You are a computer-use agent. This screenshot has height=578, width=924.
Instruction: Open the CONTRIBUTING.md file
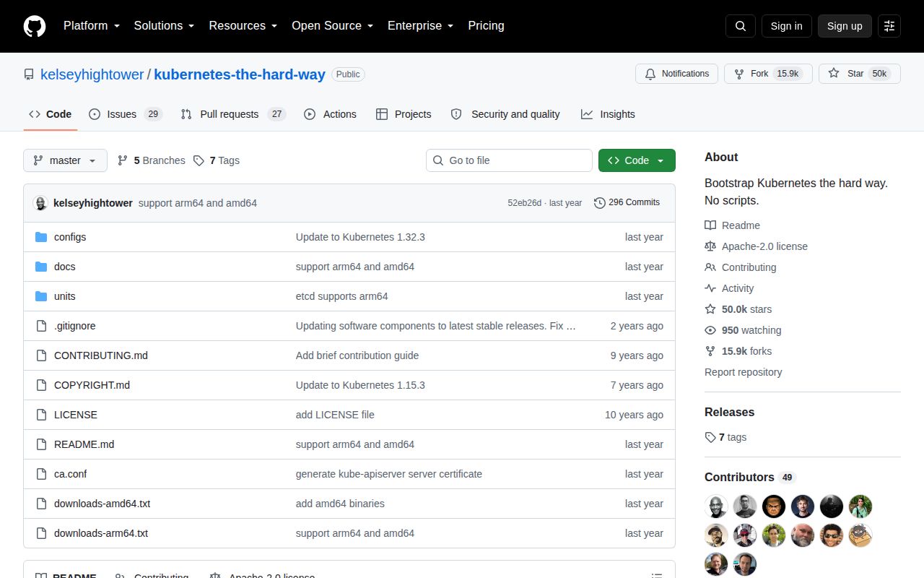[x=101, y=355]
